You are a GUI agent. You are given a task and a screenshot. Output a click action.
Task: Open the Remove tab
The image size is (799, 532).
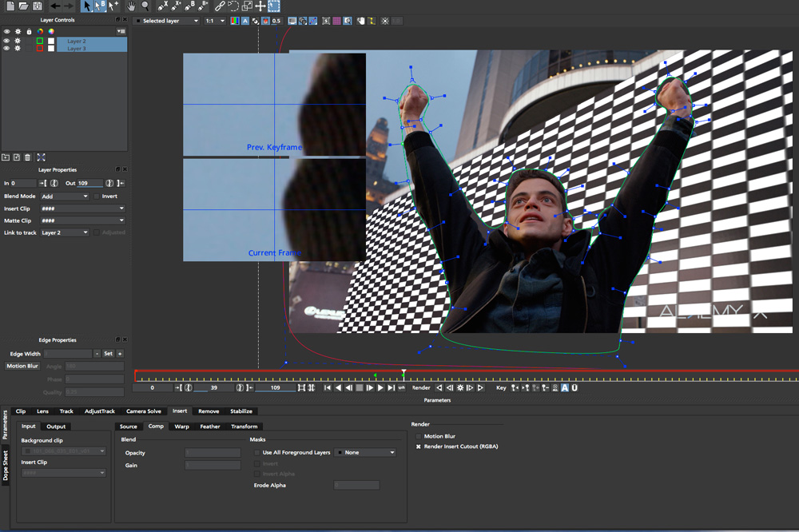[209, 411]
